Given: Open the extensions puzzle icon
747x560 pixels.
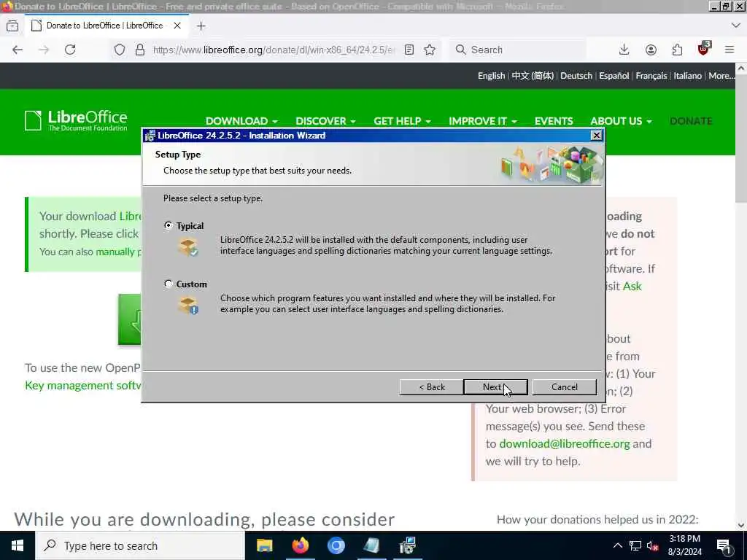Looking at the screenshot, I should coord(677,50).
